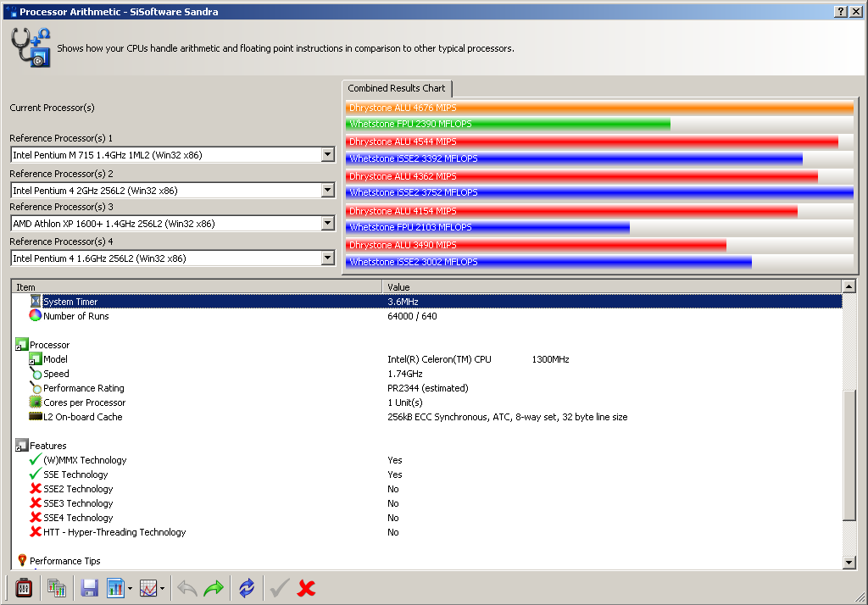Click the Performance Tips heading text
Image resolution: width=868 pixels, height=605 pixels.
(64, 561)
